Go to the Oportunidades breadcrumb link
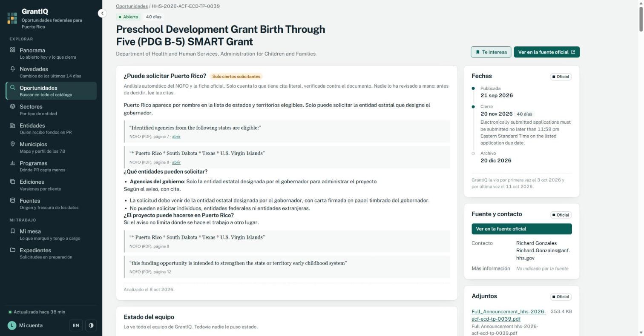644x336 pixels. 132,6
